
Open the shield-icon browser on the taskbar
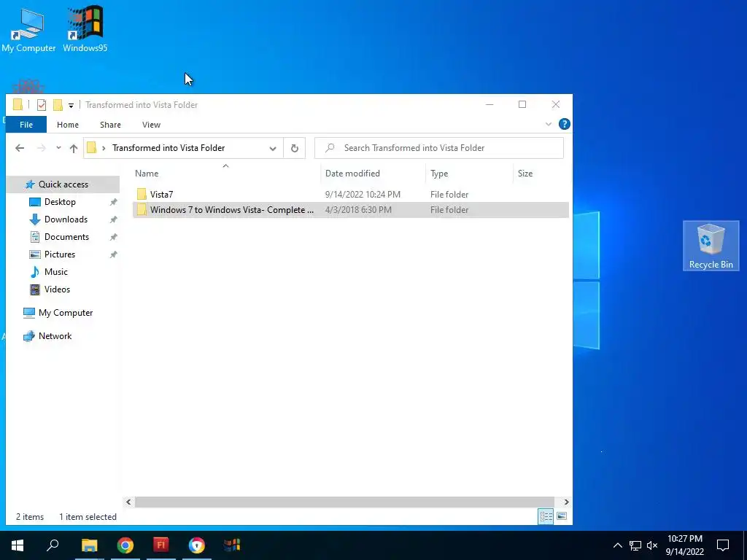(x=197, y=545)
